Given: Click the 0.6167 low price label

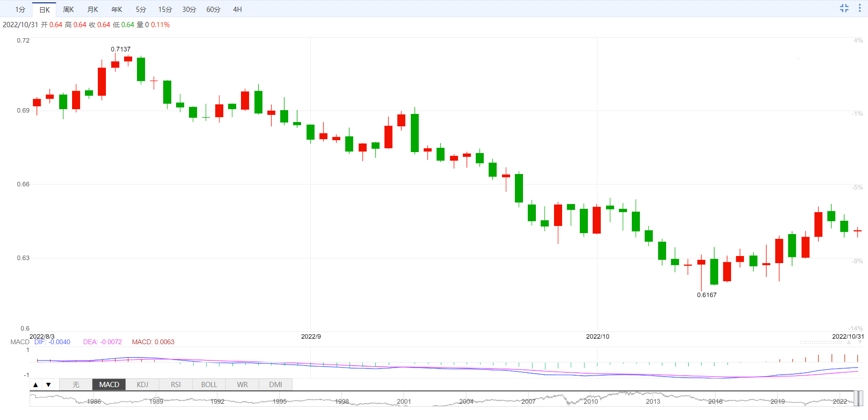Looking at the screenshot, I should [707, 295].
